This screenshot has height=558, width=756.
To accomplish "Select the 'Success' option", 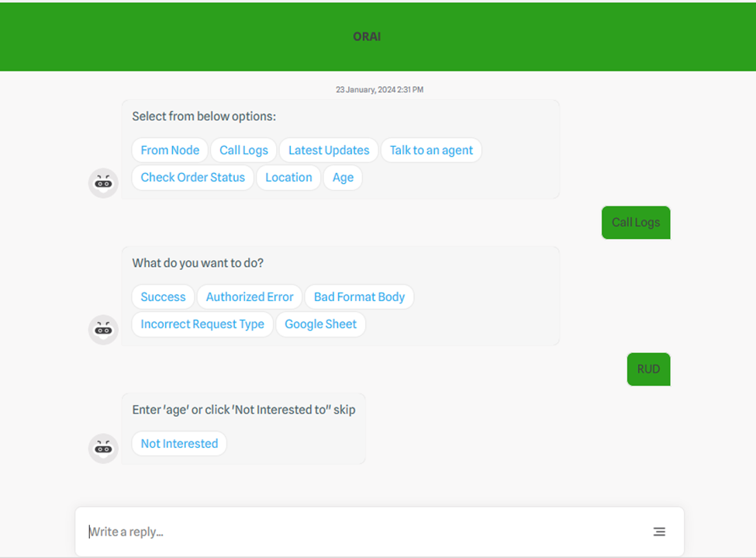I will coord(163,297).
